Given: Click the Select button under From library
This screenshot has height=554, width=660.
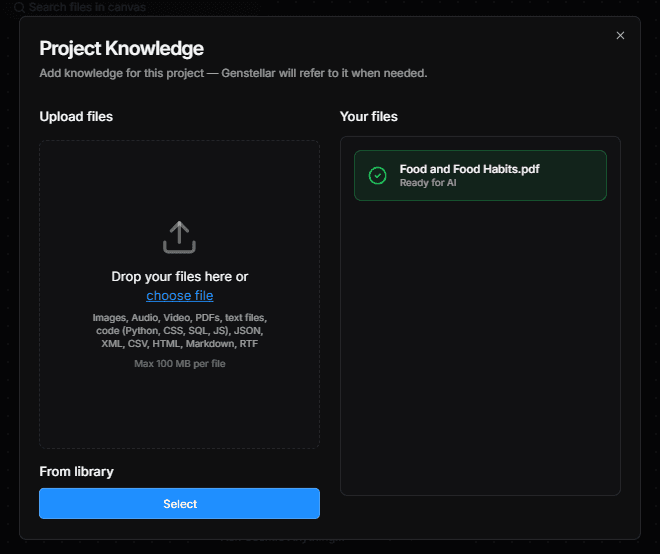Looking at the screenshot, I should tap(179, 503).
